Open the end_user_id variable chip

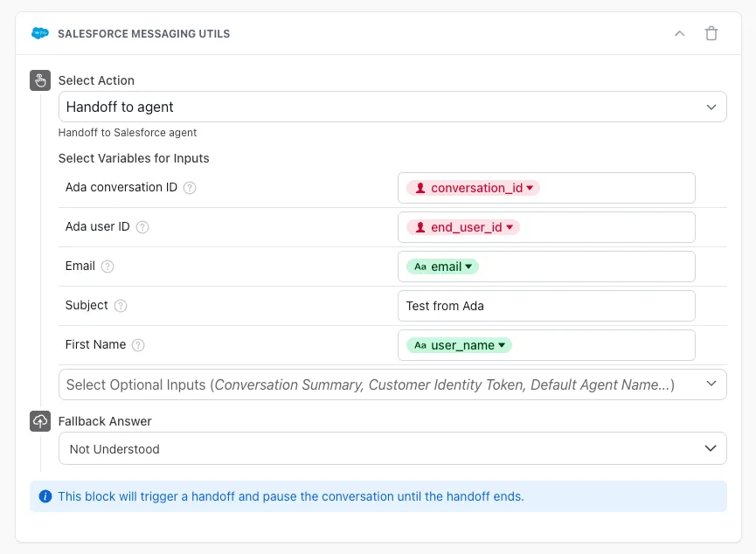pos(463,227)
